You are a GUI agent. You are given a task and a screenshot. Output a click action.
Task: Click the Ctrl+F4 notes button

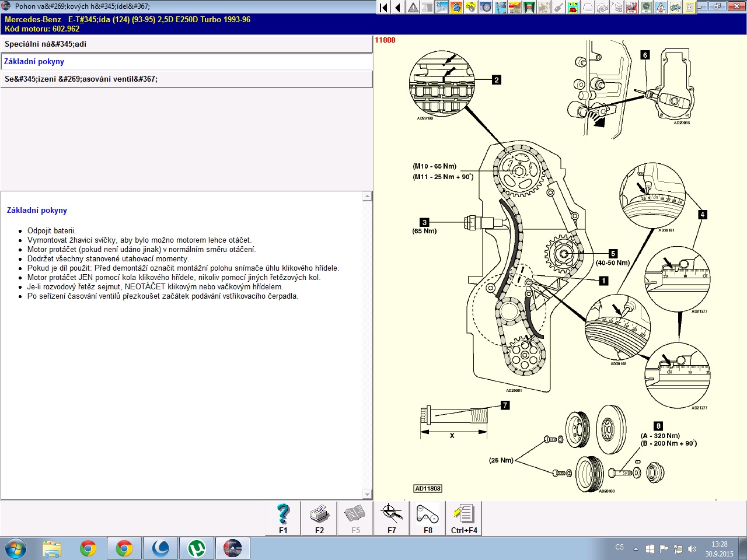coord(464,518)
